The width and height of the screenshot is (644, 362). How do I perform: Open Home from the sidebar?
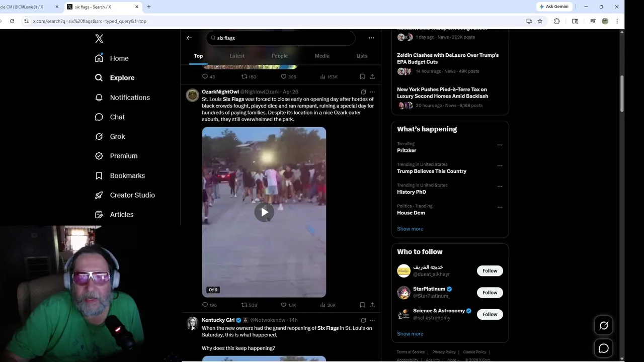(x=112, y=58)
